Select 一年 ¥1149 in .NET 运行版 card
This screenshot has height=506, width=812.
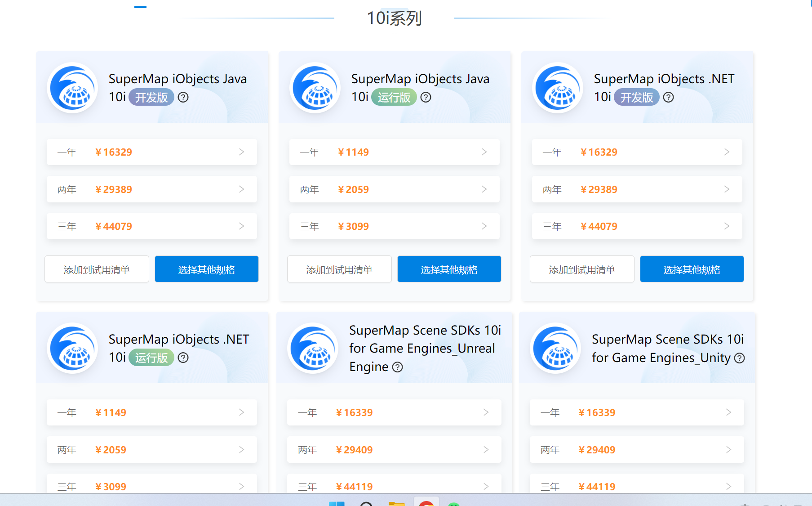(152, 412)
